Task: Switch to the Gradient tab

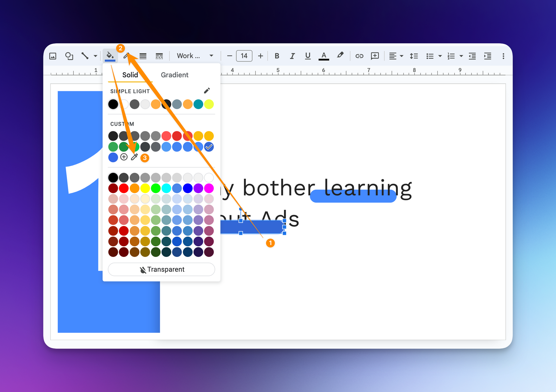Action: tap(174, 75)
